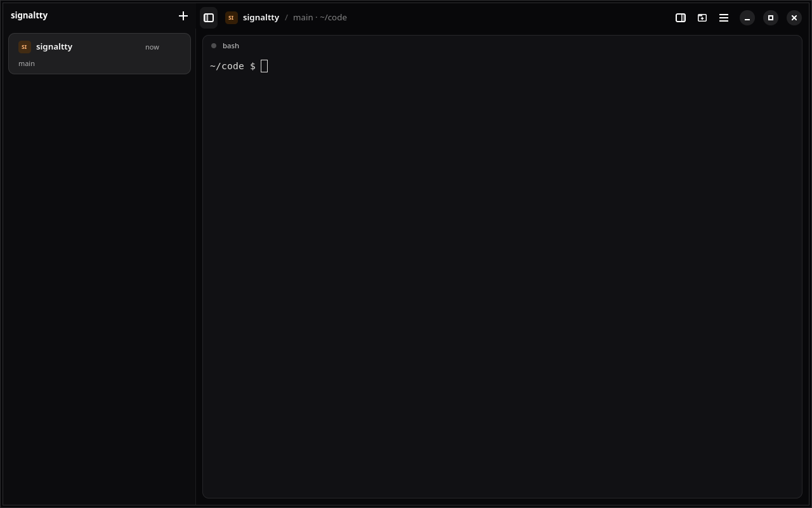The width and height of the screenshot is (812, 508).
Task: Open a new tab with the plus-tab icon
Action: point(702,18)
